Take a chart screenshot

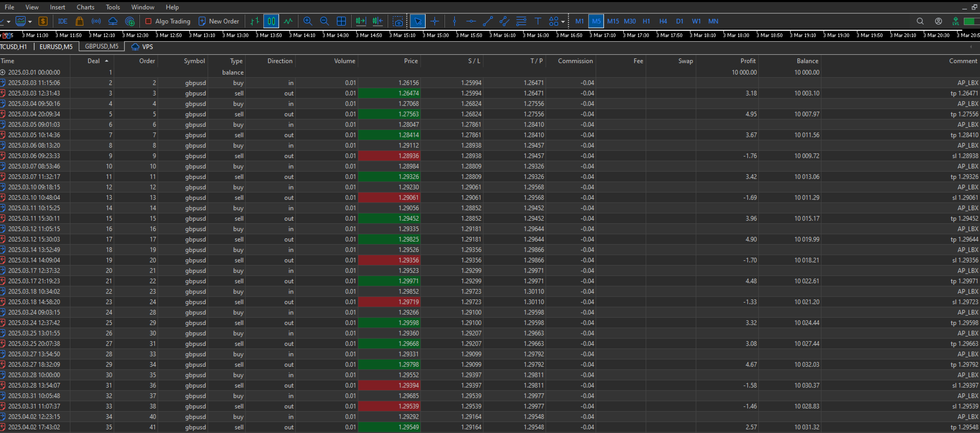pos(398,21)
